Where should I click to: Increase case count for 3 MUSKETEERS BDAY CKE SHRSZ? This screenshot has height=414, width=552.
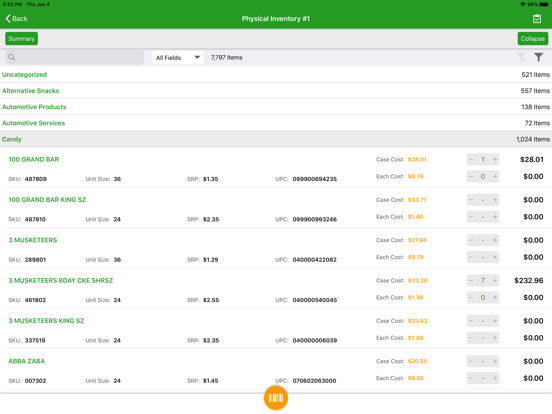(x=495, y=281)
